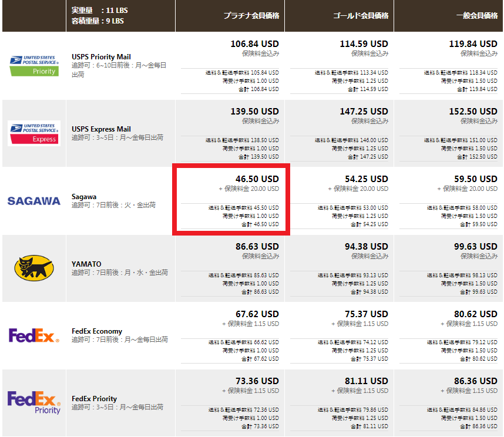
Task: Select the ゴールド会員価格 column header
Action: point(361,15)
